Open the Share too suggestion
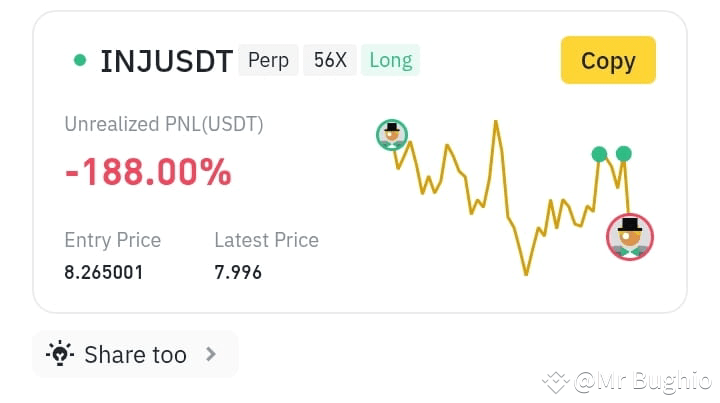This screenshot has width=720, height=403. tap(135, 354)
